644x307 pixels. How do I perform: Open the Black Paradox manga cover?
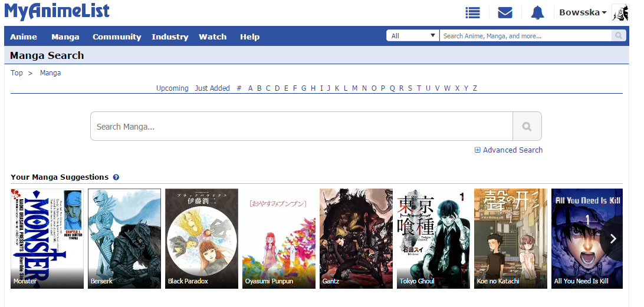(202, 239)
